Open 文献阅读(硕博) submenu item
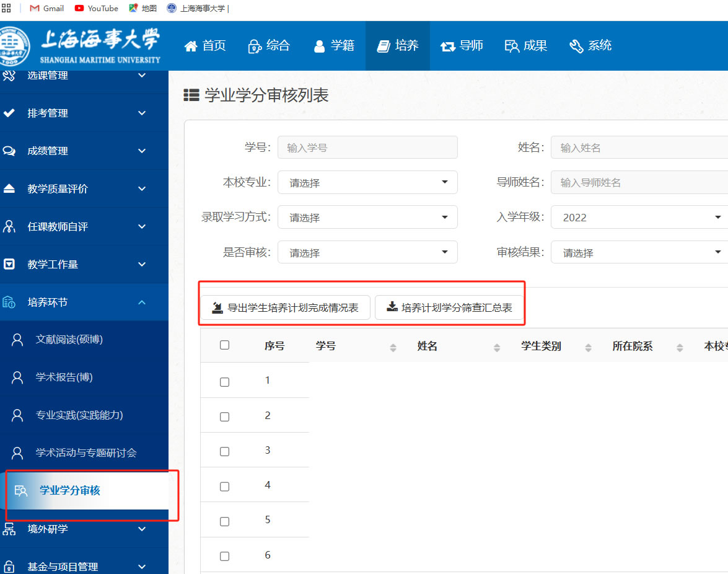 [84, 340]
